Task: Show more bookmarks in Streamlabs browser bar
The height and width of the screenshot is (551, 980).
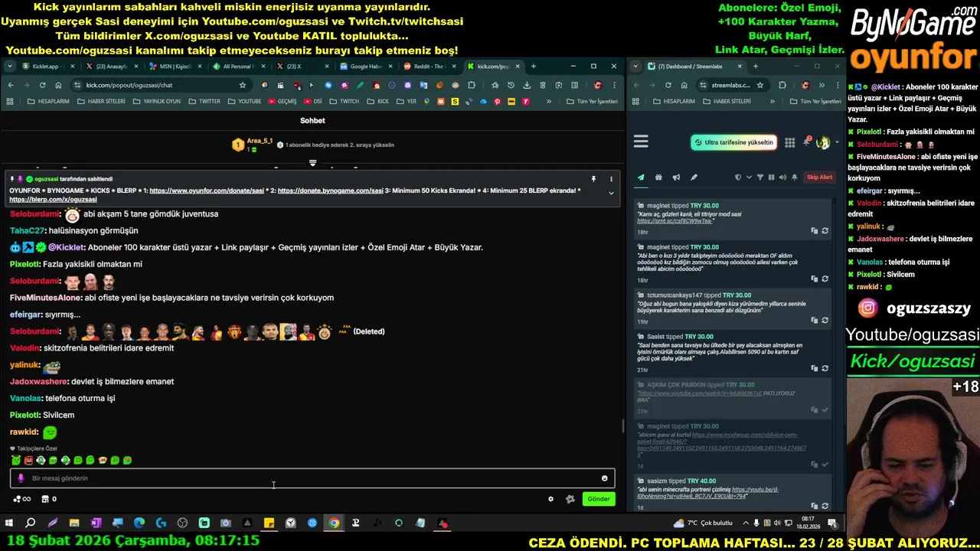Action: coord(772,101)
